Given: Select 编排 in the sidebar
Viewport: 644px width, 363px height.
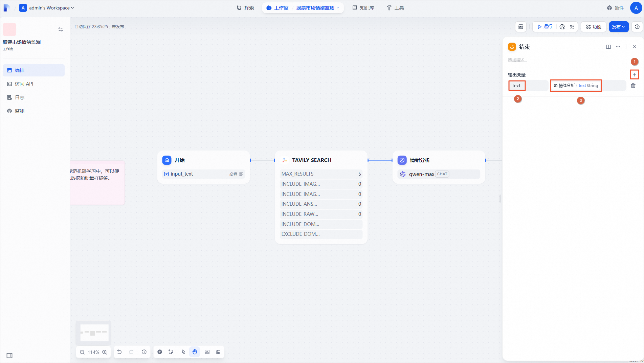Looking at the screenshot, I should (34, 70).
